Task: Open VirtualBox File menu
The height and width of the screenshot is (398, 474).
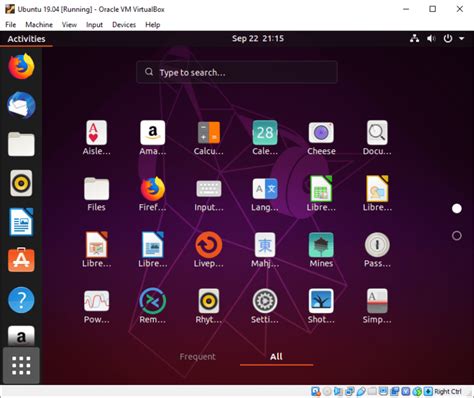Action: pyautogui.click(x=11, y=25)
